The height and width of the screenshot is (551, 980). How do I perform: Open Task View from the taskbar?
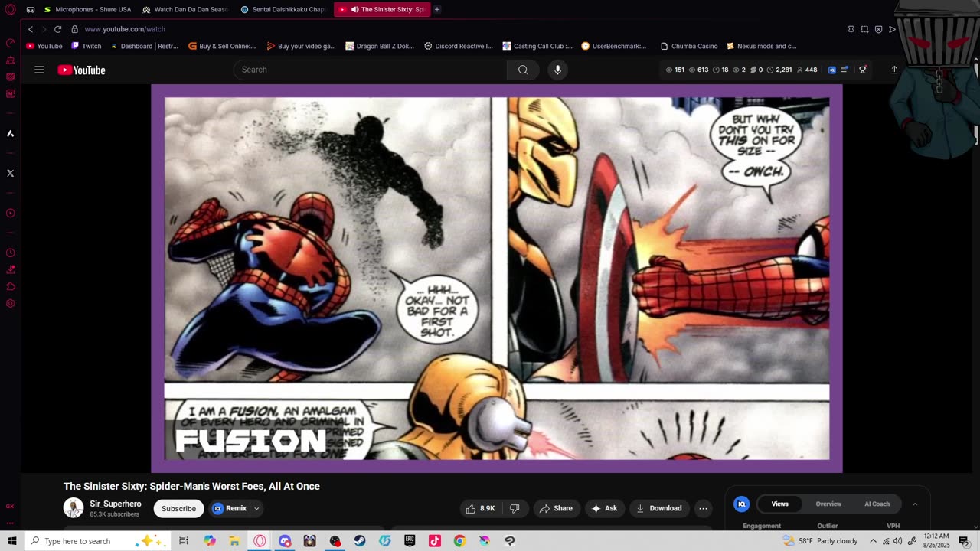click(x=184, y=541)
